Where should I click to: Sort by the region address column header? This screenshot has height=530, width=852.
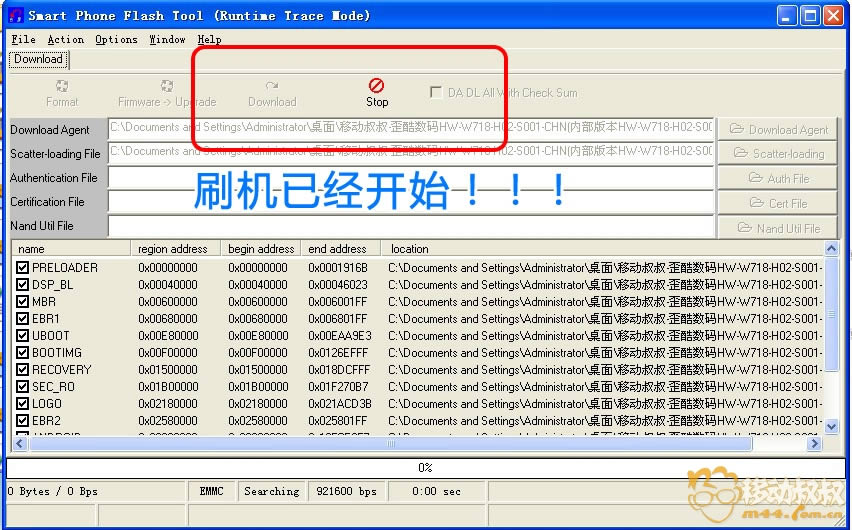[x=174, y=249]
